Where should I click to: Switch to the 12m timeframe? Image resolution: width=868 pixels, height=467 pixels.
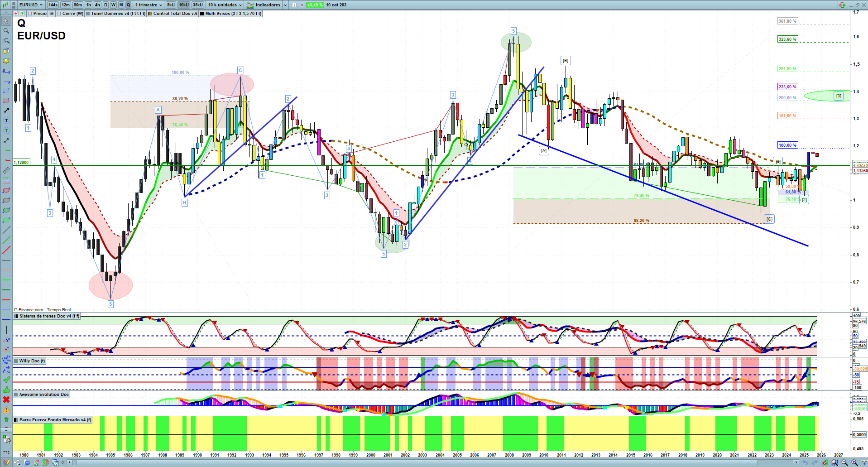click(66, 5)
